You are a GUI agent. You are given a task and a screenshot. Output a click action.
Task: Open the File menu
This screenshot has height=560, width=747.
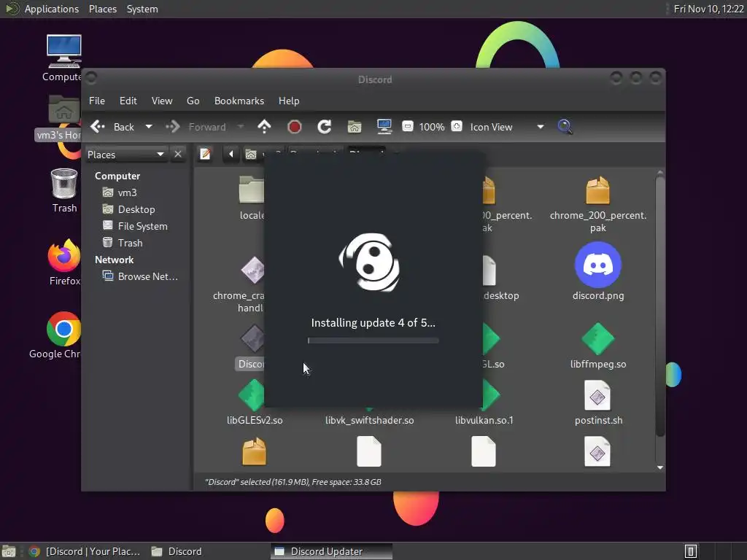pos(97,101)
